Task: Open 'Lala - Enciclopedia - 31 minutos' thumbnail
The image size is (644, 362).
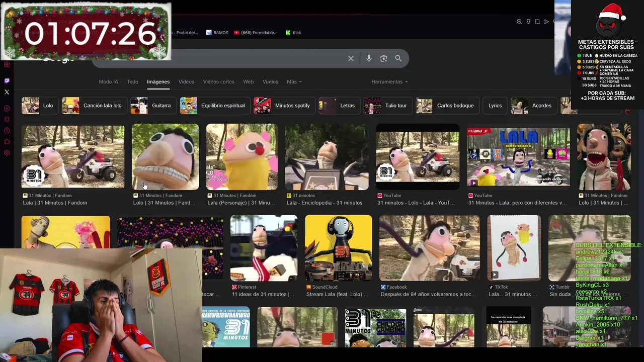Action: pos(327,157)
